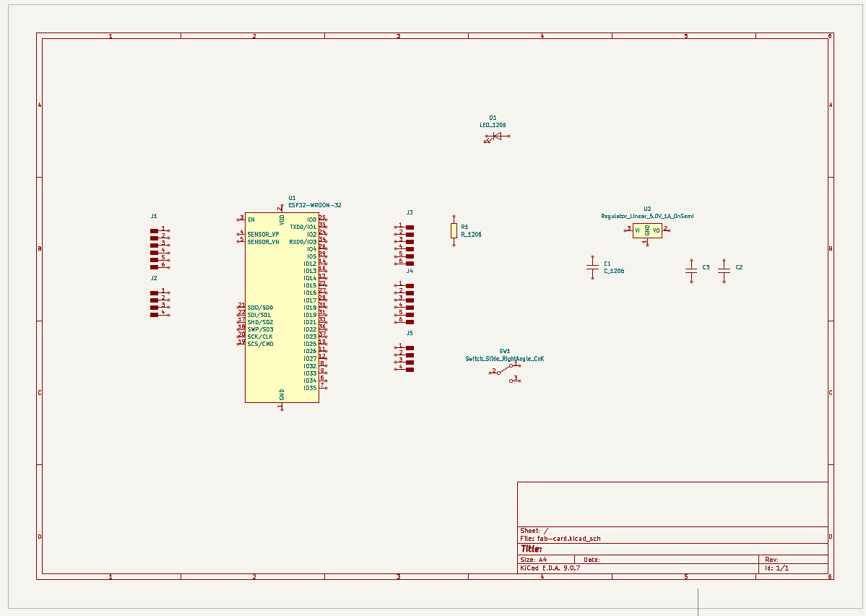
Task: Select the D1 LED diode symbol
Action: (x=496, y=136)
